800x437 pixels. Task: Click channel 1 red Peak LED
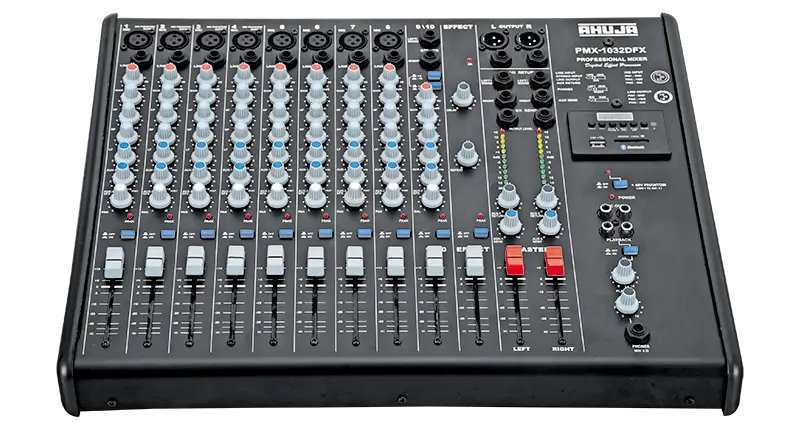coord(131,217)
